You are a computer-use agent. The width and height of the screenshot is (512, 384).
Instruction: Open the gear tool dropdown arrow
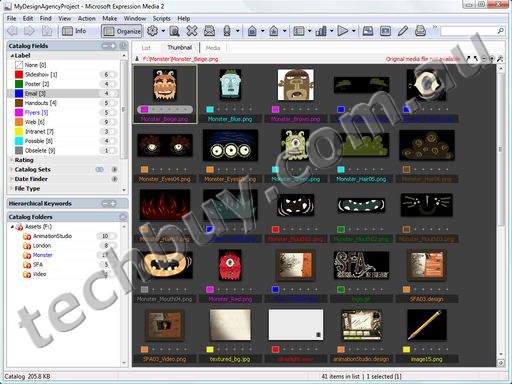click(x=163, y=31)
